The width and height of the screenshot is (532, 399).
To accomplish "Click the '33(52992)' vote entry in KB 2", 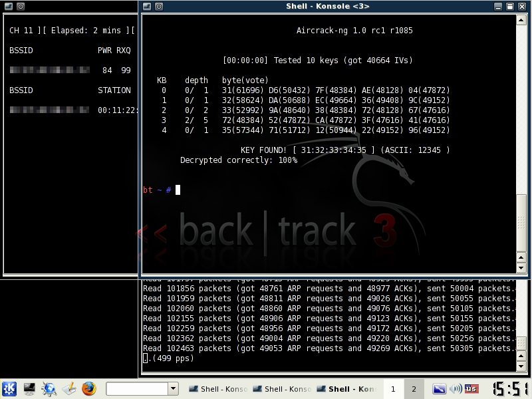I will pyautogui.click(x=243, y=110).
